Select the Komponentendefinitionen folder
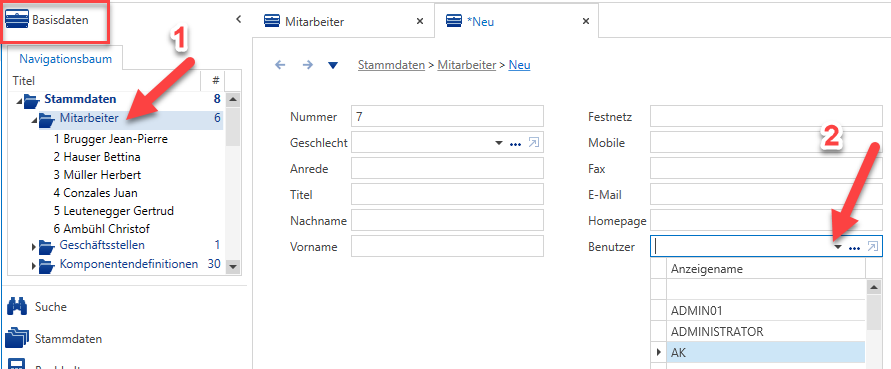The height and width of the screenshot is (369, 891). [129, 264]
